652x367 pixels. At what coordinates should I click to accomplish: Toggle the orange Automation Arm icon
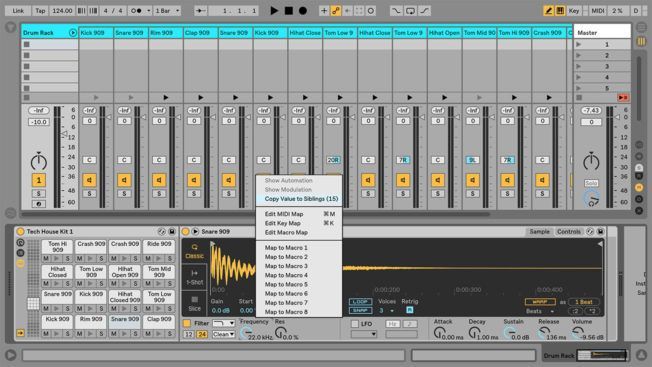pos(336,11)
